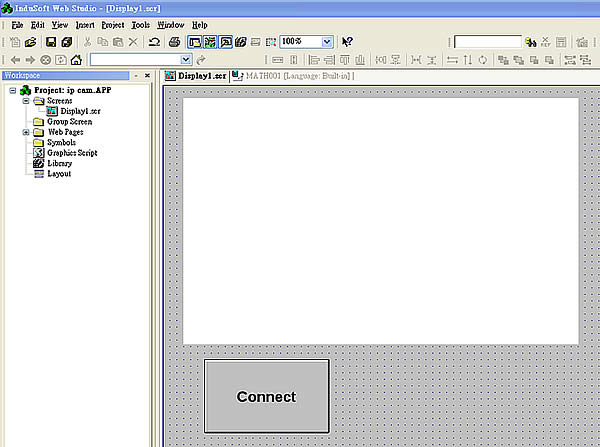
Task: Click the search input field in toolbar
Action: (x=487, y=42)
